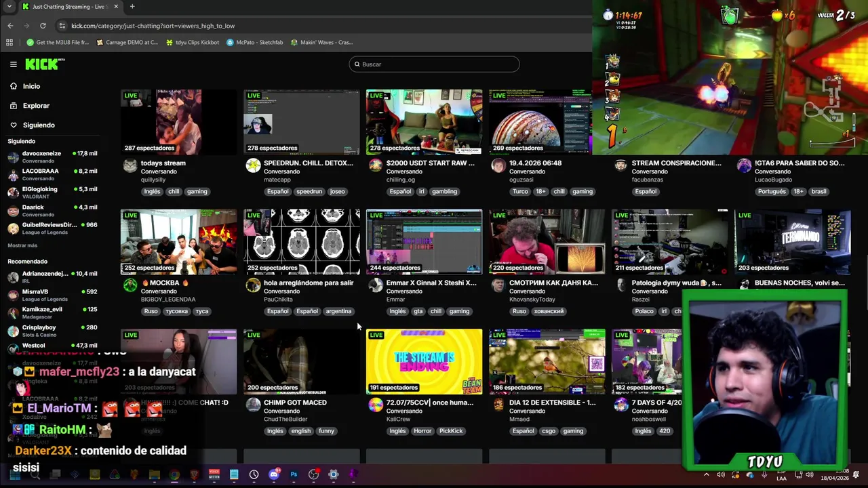Image resolution: width=868 pixels, height=488 pixels.
Task: Expand the list with Mostrar más
Action: point(22,245)
